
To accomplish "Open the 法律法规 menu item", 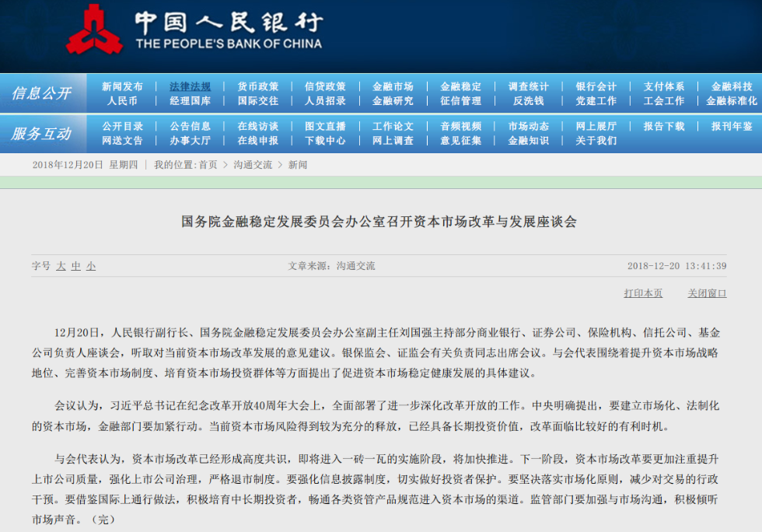I will click(190, 87).
